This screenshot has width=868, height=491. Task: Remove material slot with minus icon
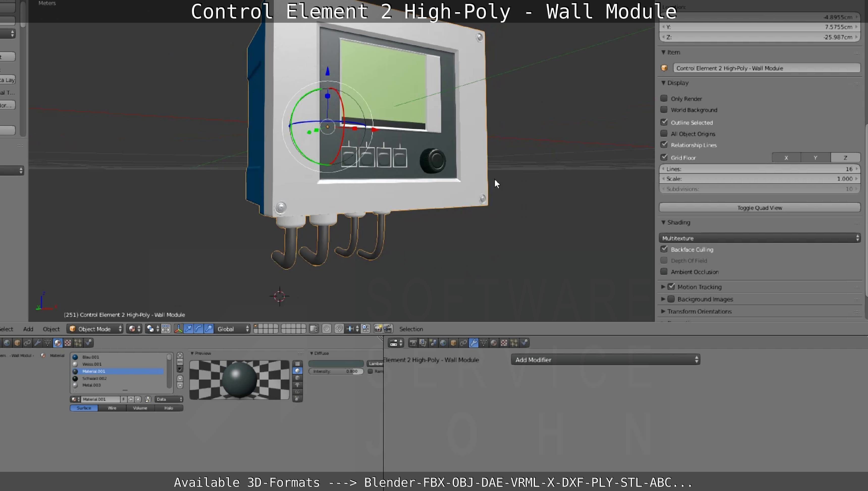pos(180,362)
